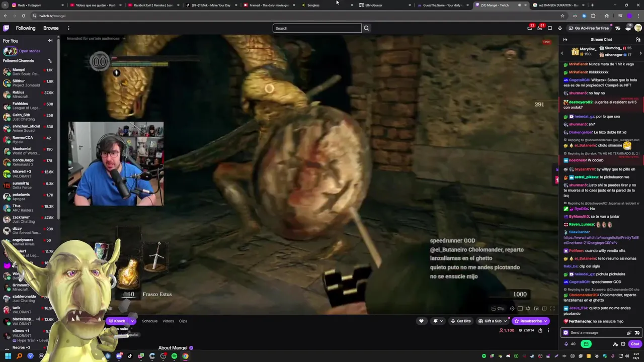Toggle theatre mode on player
Viewport: 644px width, 362px height.
coord(544,309)
